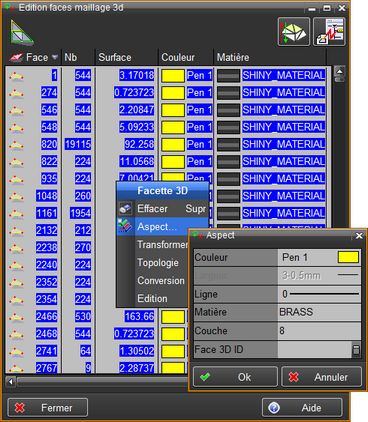Click the face icon for row 1

pos(16,76)
